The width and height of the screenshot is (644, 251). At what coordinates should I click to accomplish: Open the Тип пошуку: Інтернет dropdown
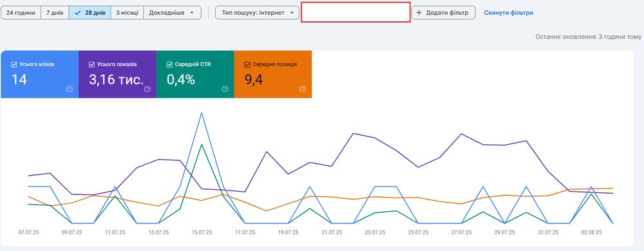258,13
